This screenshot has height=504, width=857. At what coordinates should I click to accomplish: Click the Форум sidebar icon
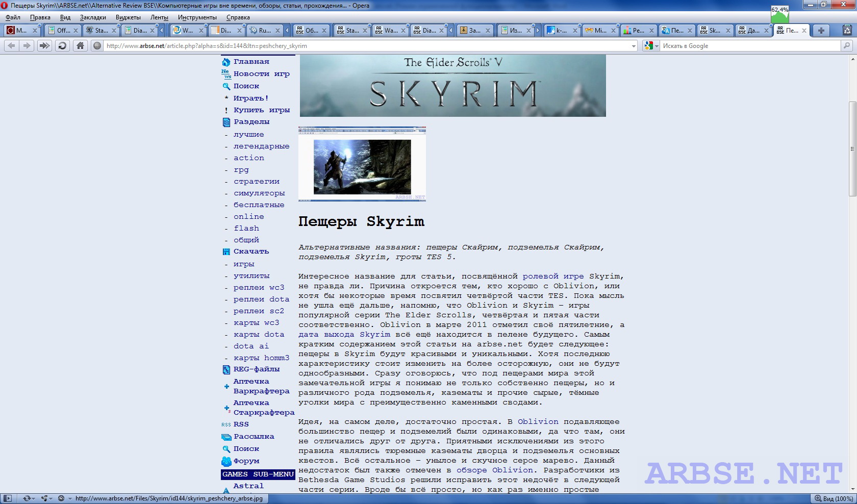click(226, 461)
